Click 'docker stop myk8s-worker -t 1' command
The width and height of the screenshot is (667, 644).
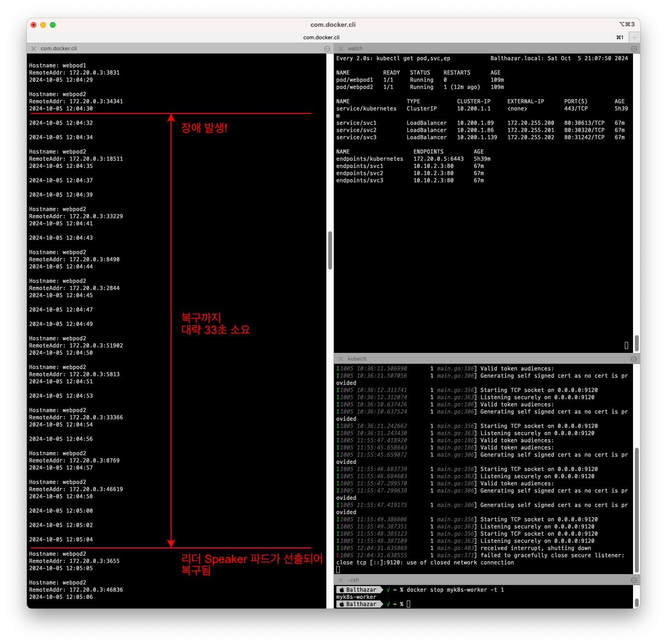[455, 590]
